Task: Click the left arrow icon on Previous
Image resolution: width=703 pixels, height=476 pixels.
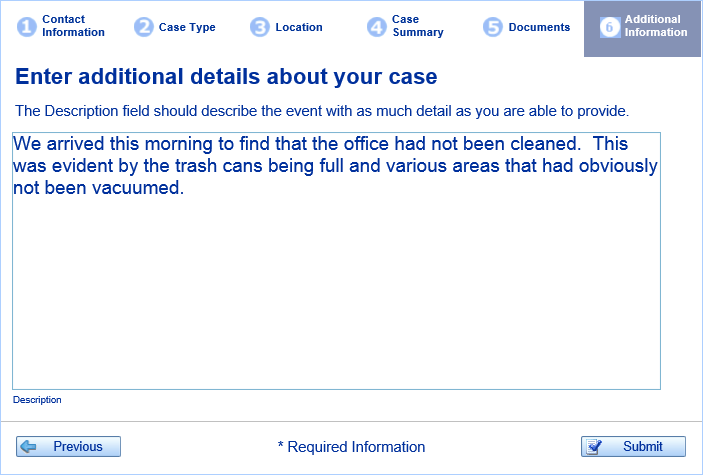Action: pos(29,446)
